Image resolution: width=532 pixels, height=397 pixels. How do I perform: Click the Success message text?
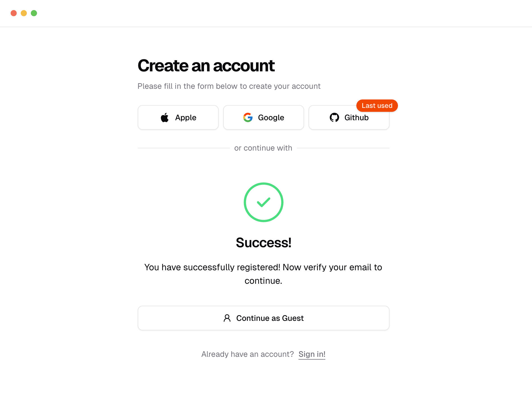click(263, 242)
